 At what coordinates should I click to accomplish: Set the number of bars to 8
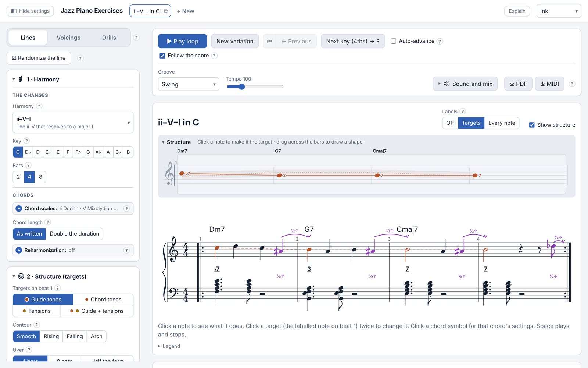pos(40,177)
